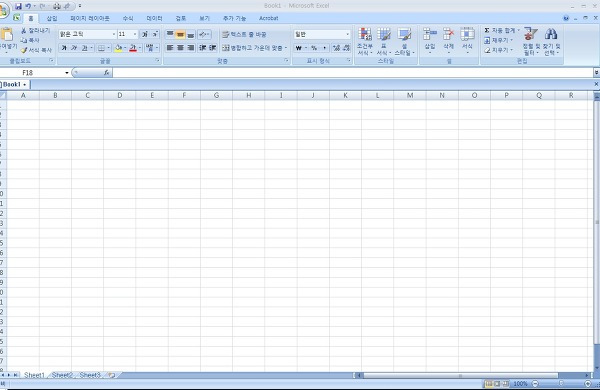Decrease decimal places

tap(346, 48)
